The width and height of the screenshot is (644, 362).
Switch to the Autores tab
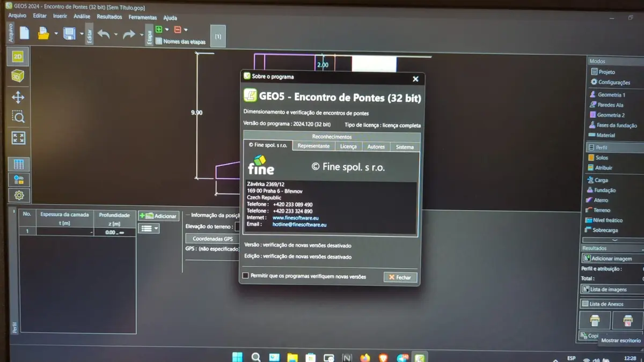coord(376,147)
